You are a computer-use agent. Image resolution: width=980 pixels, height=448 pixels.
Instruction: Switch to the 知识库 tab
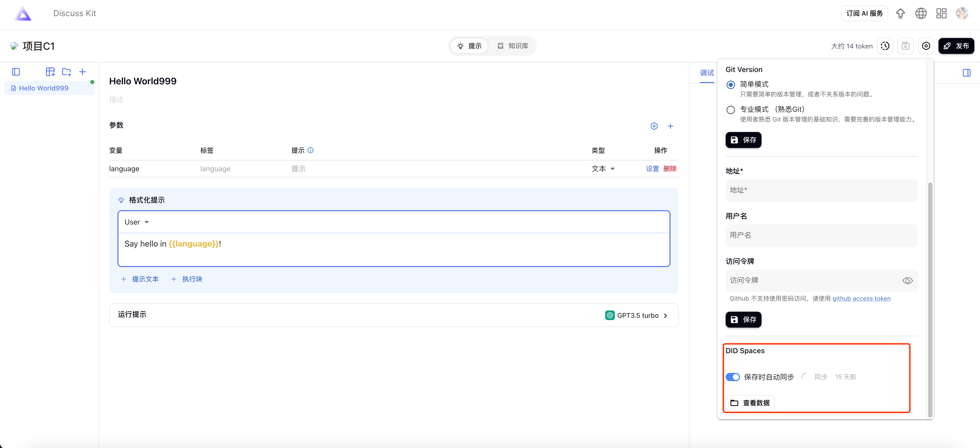[x=513, y=46]
